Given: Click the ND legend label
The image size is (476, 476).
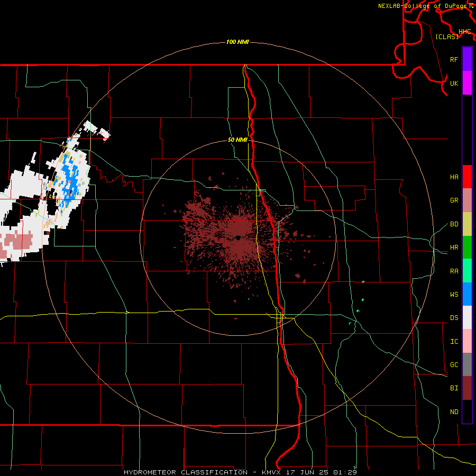Looking at the screenshot, I should [x=454, y=412].
